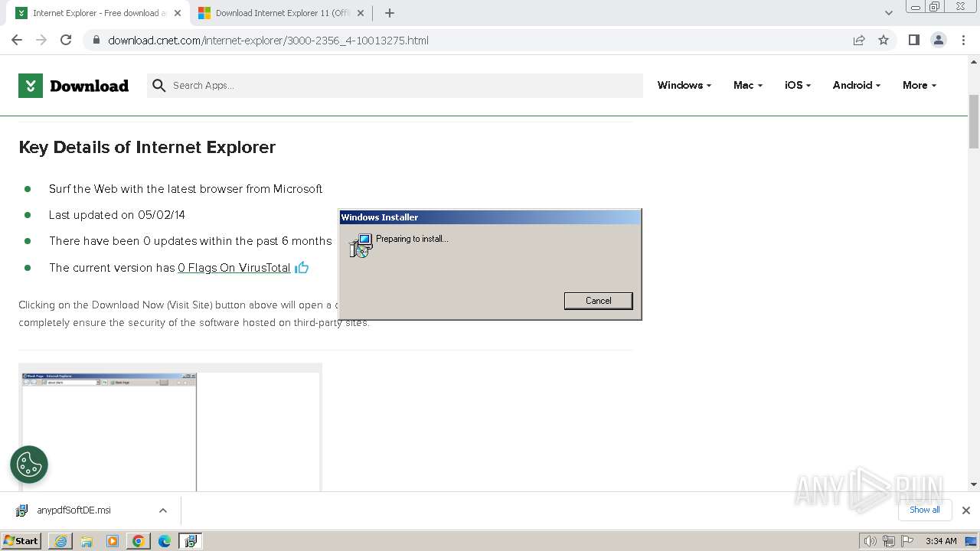Viewport: 980px width, 551px height.
Task: Open the 0 Flags On VirusTotal link
Action: (234, 268)
